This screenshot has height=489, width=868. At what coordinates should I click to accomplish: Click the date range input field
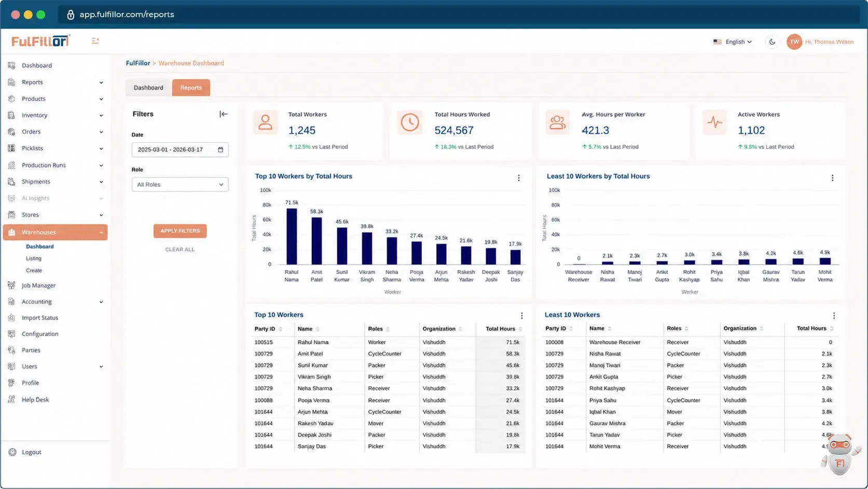(180, 150)
